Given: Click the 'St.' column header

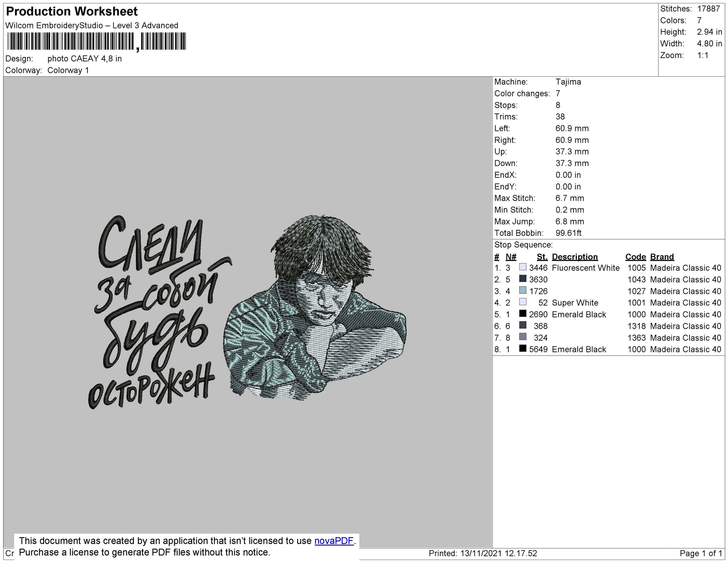Looking at the screenshot, I should [542, 257].
